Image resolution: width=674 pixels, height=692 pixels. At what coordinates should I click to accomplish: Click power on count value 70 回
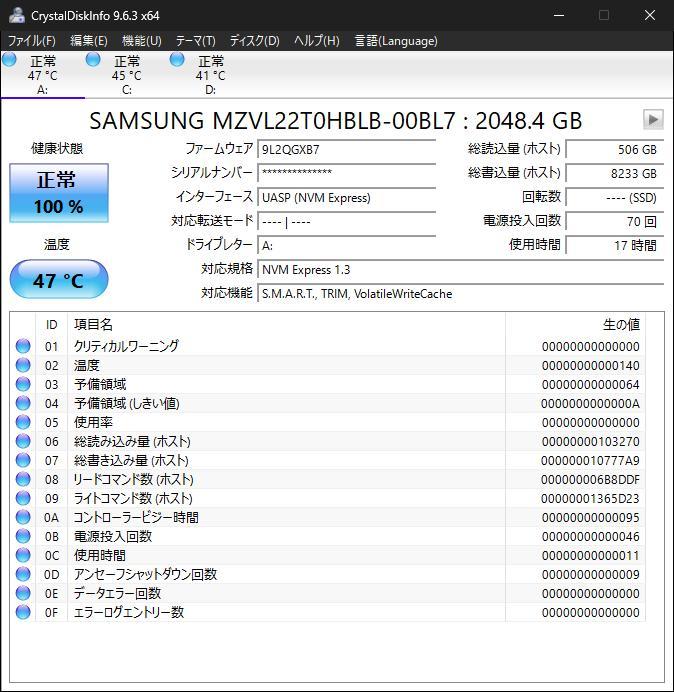point(615,221)
